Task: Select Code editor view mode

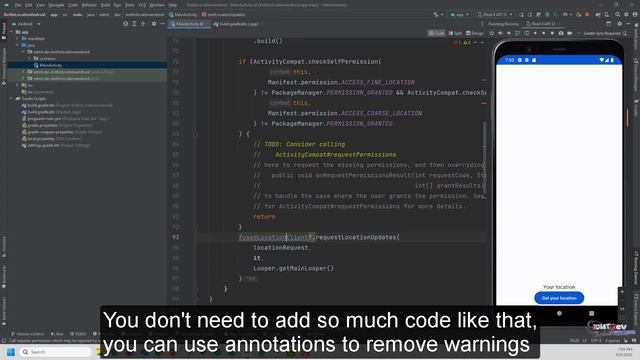Action: 436,33
